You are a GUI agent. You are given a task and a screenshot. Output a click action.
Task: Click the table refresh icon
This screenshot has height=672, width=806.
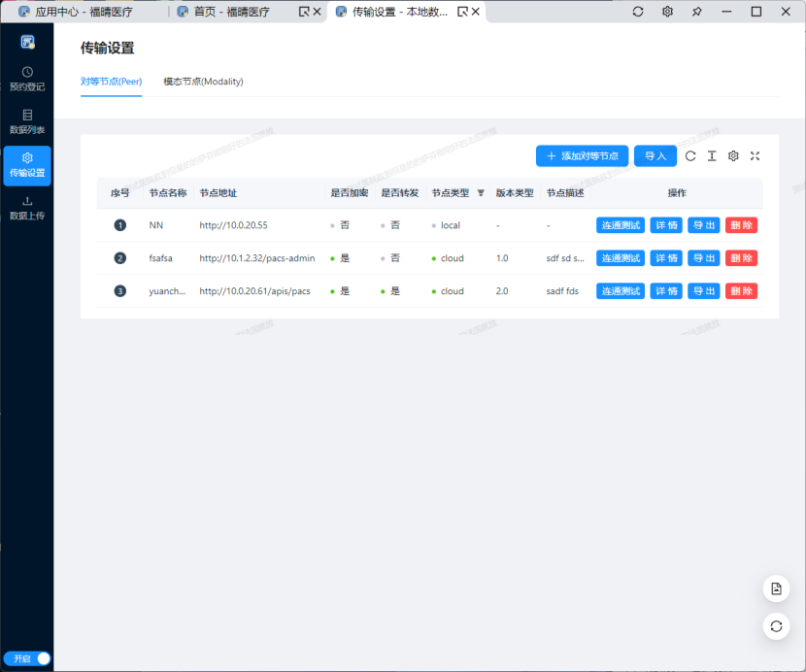tap(690, 155)
